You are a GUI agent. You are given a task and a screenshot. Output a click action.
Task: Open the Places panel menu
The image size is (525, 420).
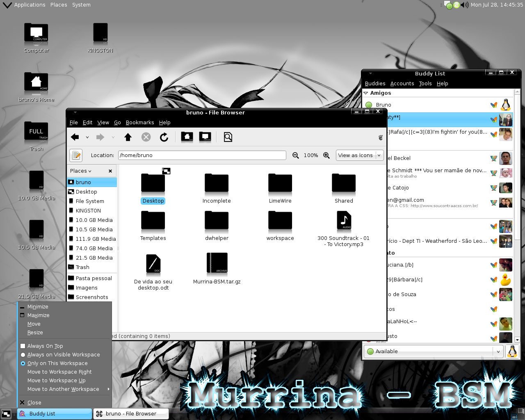59,5
